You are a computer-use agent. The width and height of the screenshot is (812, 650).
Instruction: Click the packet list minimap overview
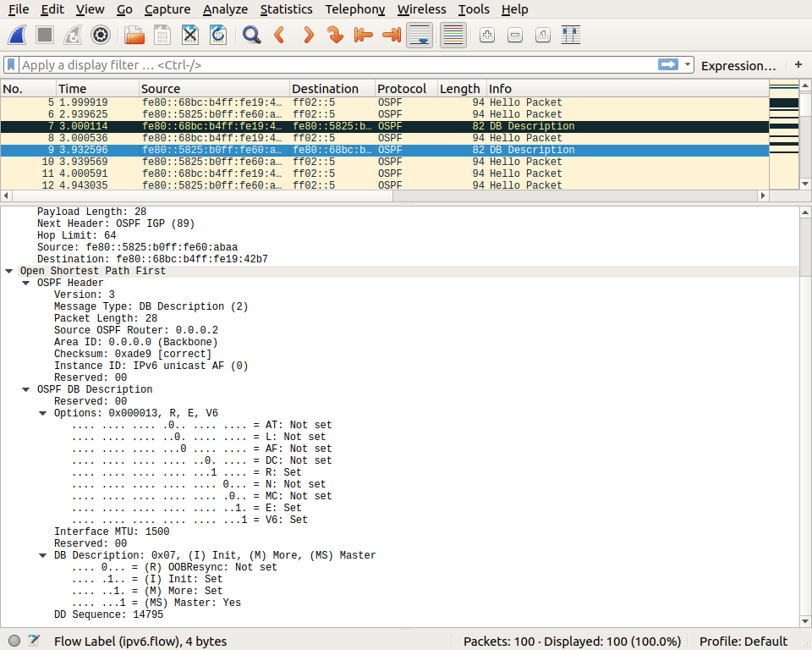pyautogui.click(x=783, y=135)
